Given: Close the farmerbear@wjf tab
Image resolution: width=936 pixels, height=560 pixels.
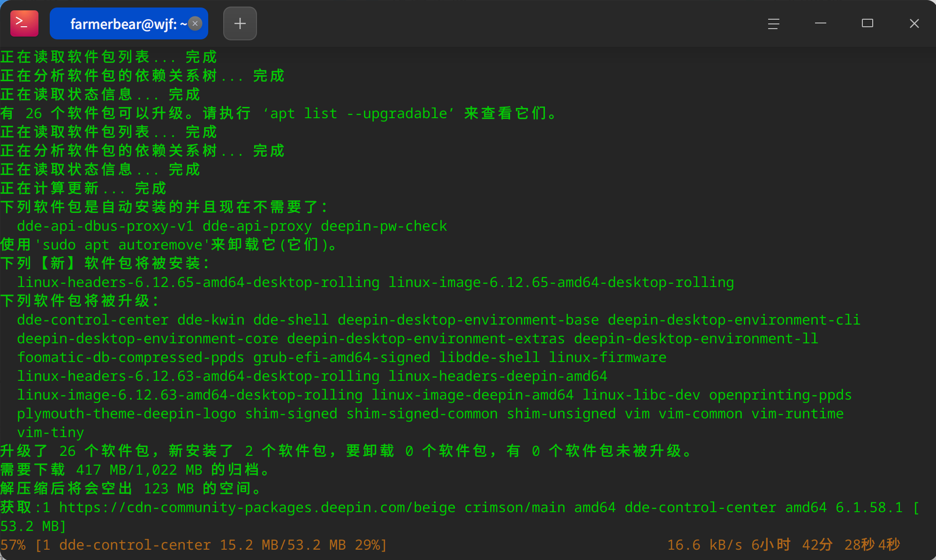Looking at the screenshot, I should 195,23.
